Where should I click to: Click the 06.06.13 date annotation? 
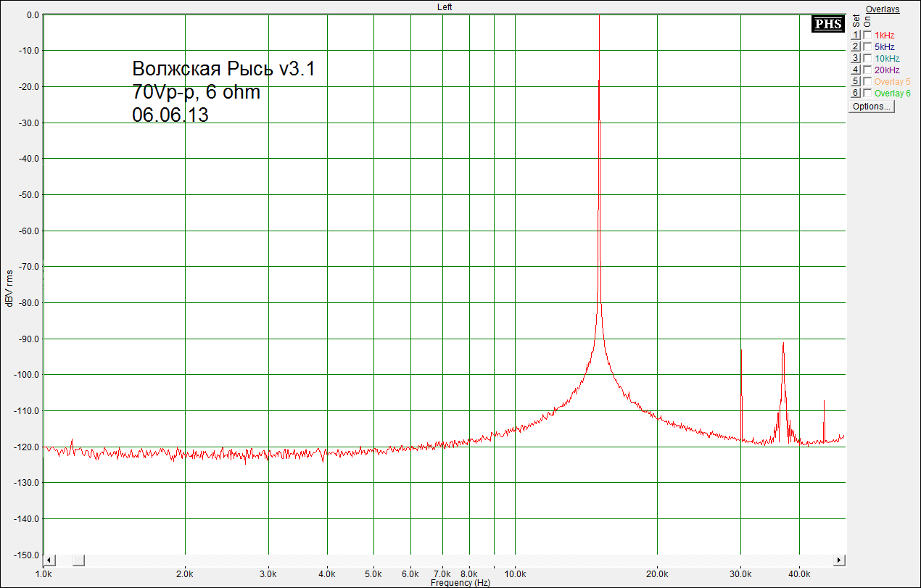coord(170,115)
